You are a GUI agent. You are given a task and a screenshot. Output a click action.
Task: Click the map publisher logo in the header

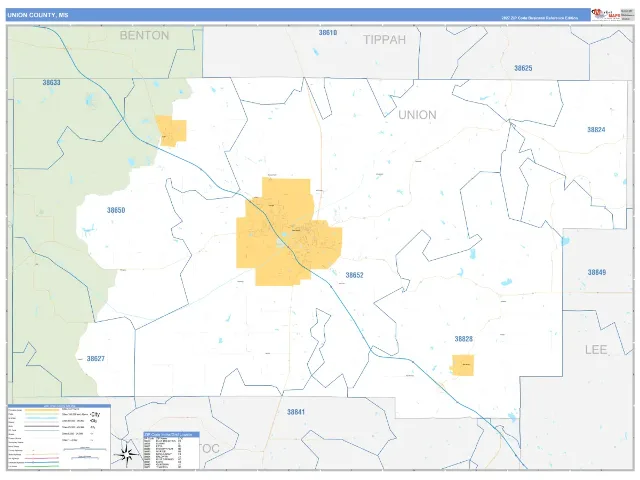[606, 15]
